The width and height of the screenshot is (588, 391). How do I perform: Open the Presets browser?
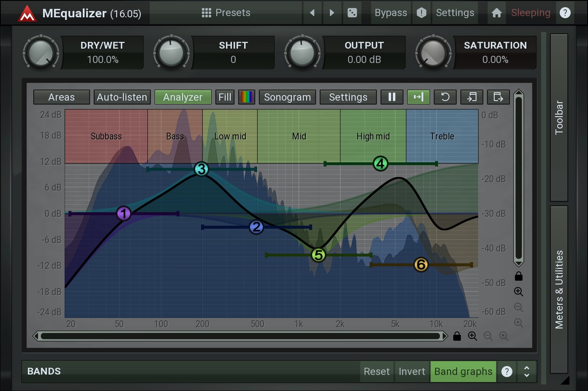[x=226, y=13]
